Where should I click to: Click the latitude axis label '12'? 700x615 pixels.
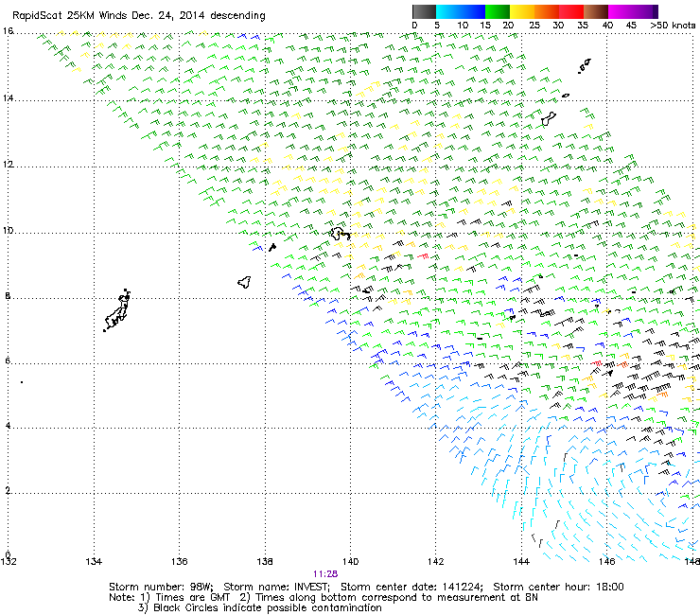coord(8,165)
